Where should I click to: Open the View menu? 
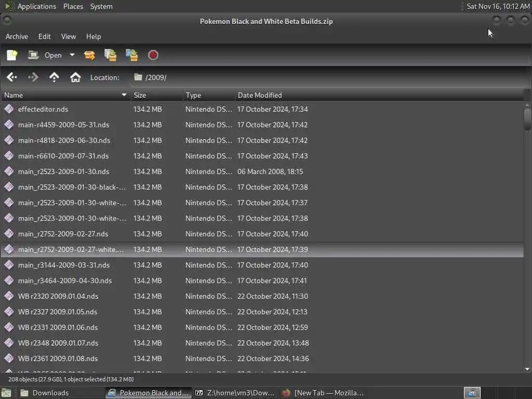69,36
